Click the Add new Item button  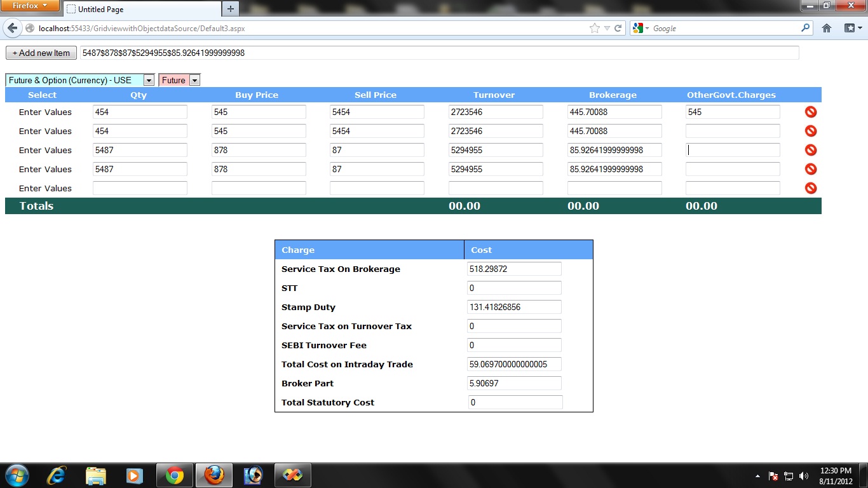[x=41, y=52]
